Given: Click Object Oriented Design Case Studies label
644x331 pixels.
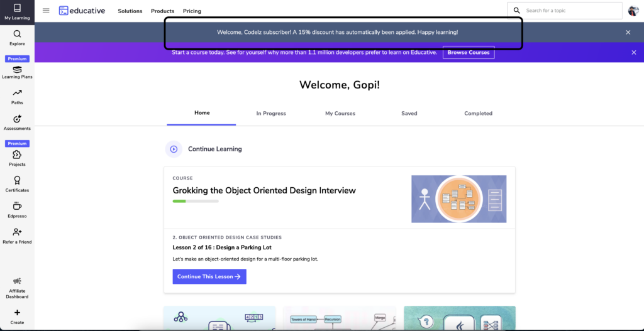Looking at the screenshot, I should pyautogui.click(x=227, y=237).
